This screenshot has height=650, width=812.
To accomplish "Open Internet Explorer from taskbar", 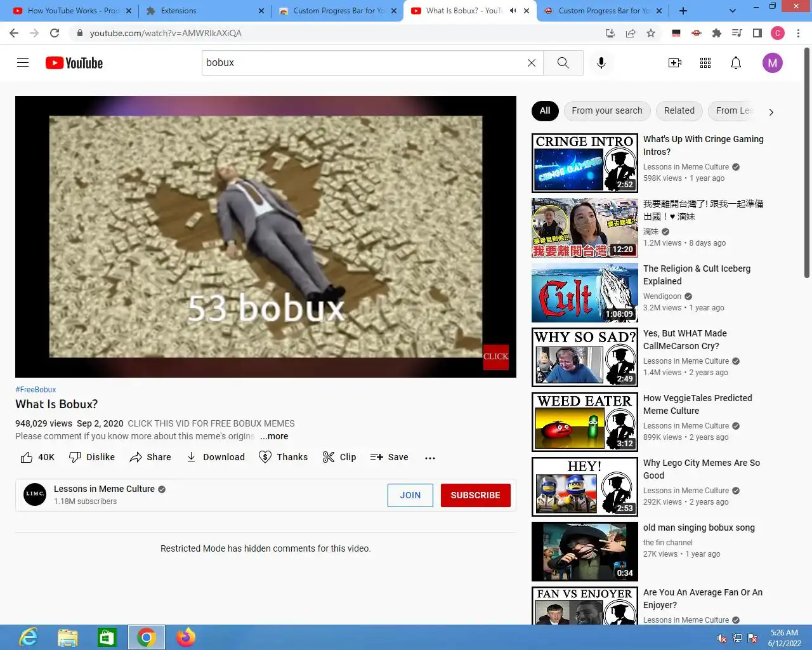I will click(29, 637).
